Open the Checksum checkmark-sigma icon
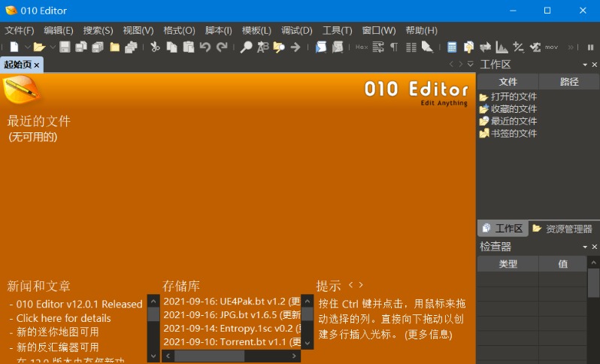The image size is (600, 364). point(535,47)
